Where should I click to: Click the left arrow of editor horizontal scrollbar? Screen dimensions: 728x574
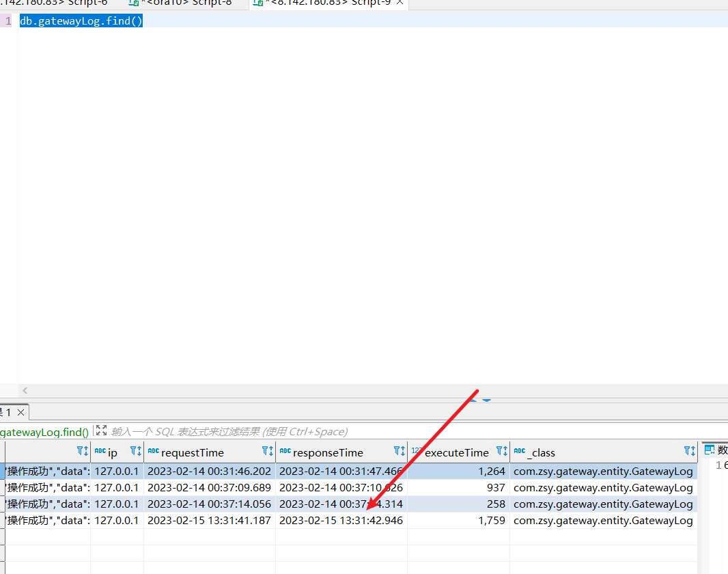point(25,391)
